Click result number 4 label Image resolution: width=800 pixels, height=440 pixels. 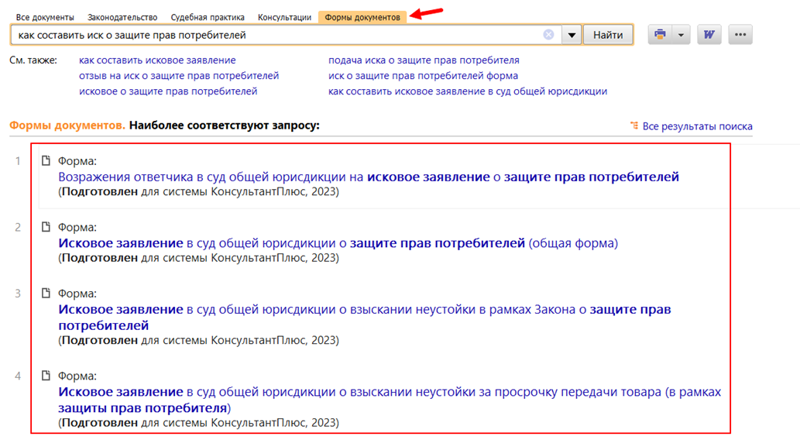click(18, 376)
